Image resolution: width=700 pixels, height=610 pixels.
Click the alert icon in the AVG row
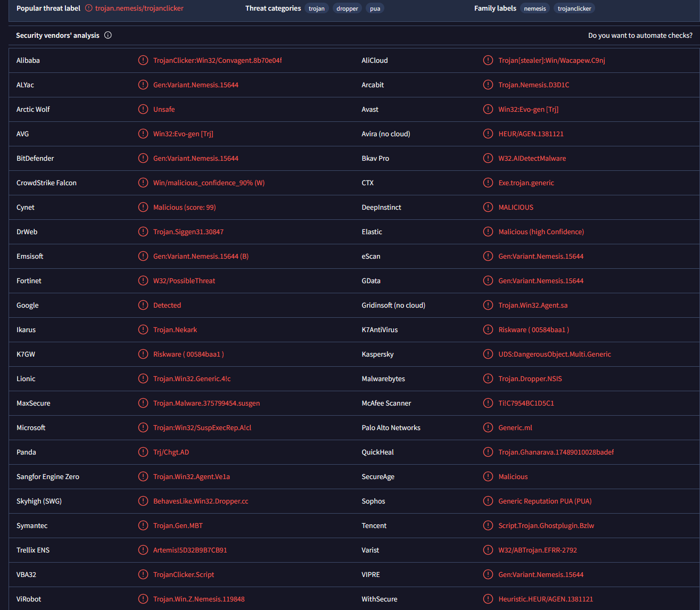pyautogui.click(x=143, y=134)
